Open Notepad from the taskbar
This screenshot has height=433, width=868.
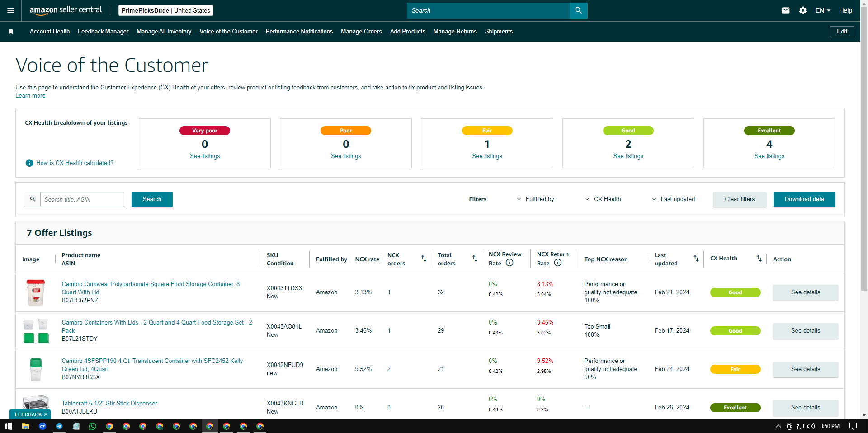pyautogui.click(x=76, y=426)
